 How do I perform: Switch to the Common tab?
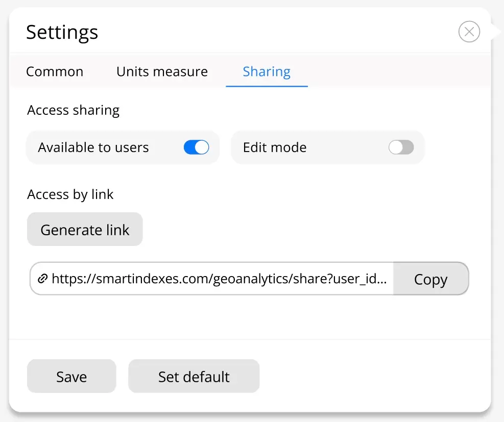pyautogui.click(x=55, y=71)
